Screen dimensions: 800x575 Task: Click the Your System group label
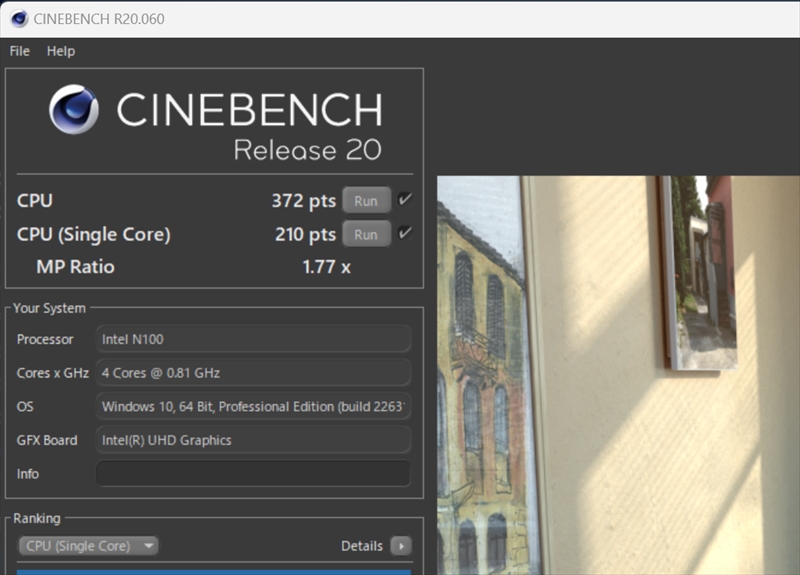(49, 308)
